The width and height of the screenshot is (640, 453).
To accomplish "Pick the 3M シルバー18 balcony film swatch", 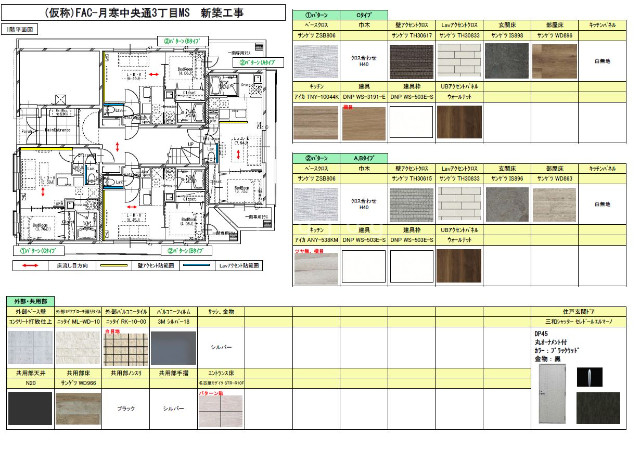I will pyautogui.click(x=175, y=349).
